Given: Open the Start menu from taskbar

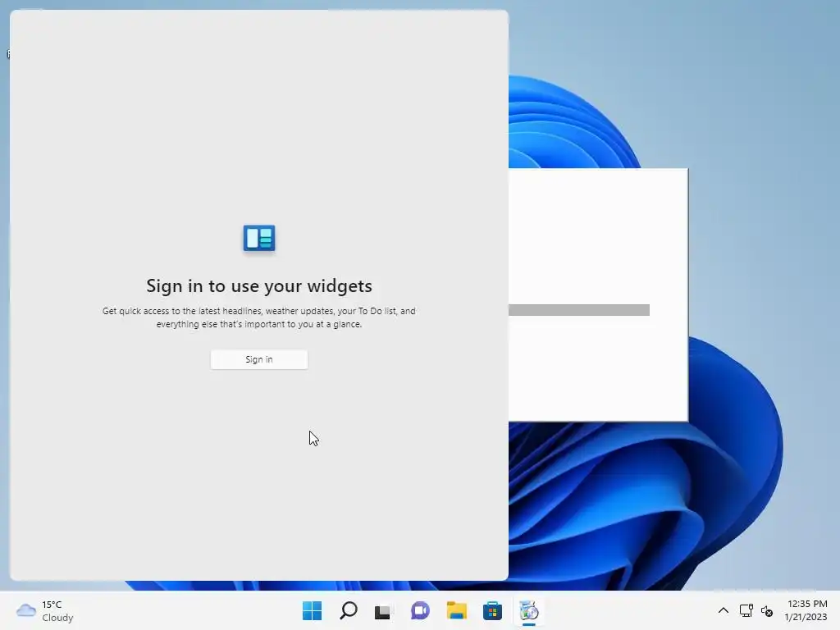Looking at the screenshot, I should (x=313, y=610).
